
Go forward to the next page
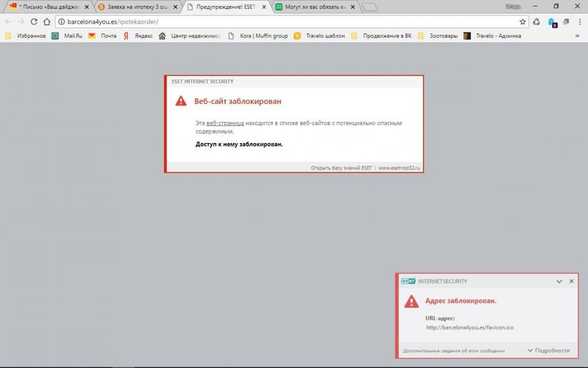pos(21,22)
